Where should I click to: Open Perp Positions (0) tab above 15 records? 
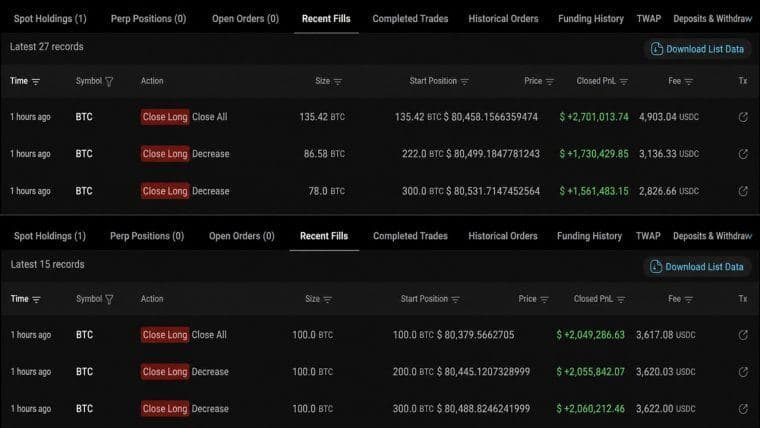coord(147,236)
